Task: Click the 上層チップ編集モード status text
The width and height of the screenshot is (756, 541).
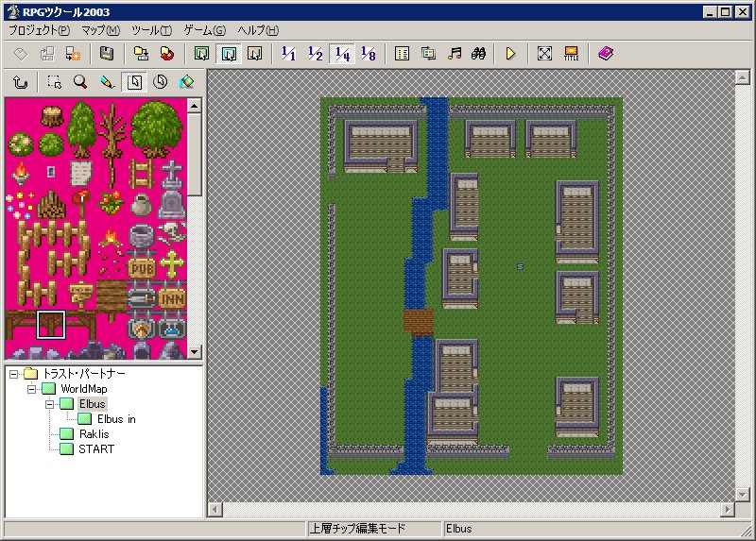Action: click(x=357, y=529)
